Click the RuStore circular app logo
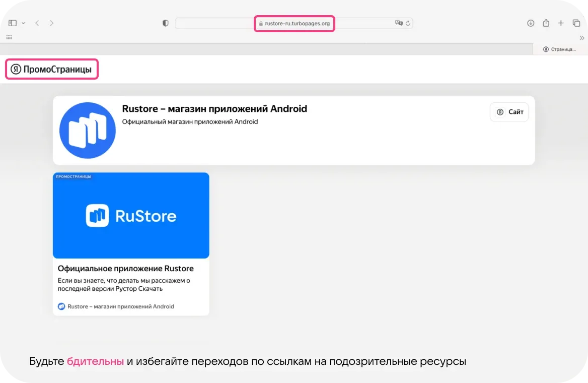The height and width of the screenshot is (383, 588). pyautogui.click(x=87, y=130)
